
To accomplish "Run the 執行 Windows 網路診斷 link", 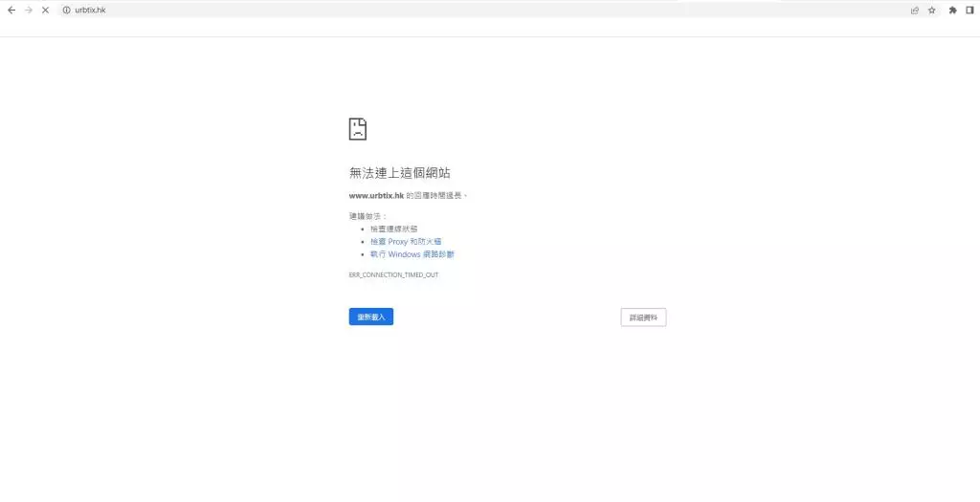I will tap(412, 254).
